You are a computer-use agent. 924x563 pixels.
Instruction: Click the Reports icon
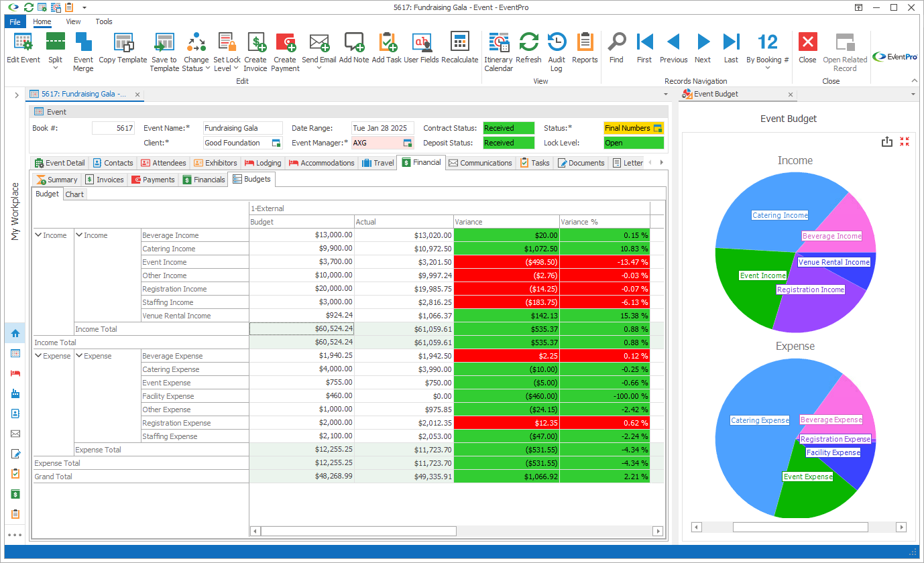pyautogui.click(x=585, y=42)
